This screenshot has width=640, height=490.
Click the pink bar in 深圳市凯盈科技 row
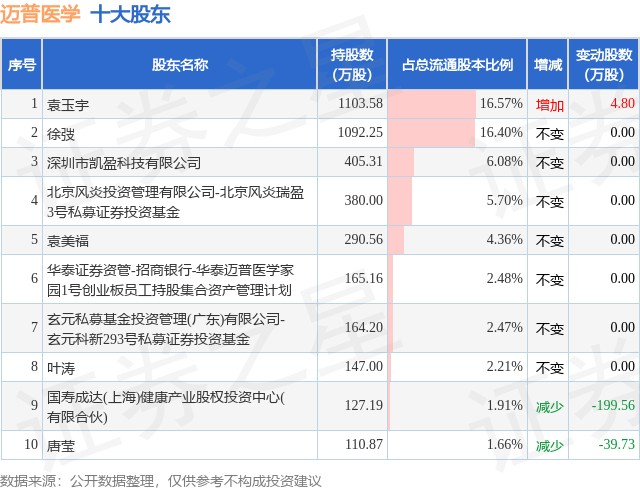pyautogui.click(x=401, y=162)
